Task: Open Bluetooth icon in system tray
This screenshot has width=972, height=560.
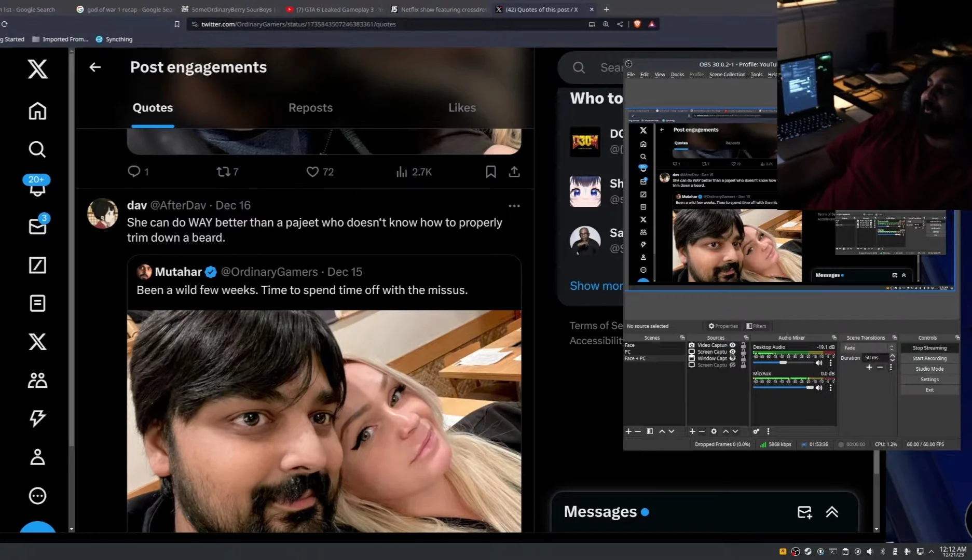Action: (883, 551)
